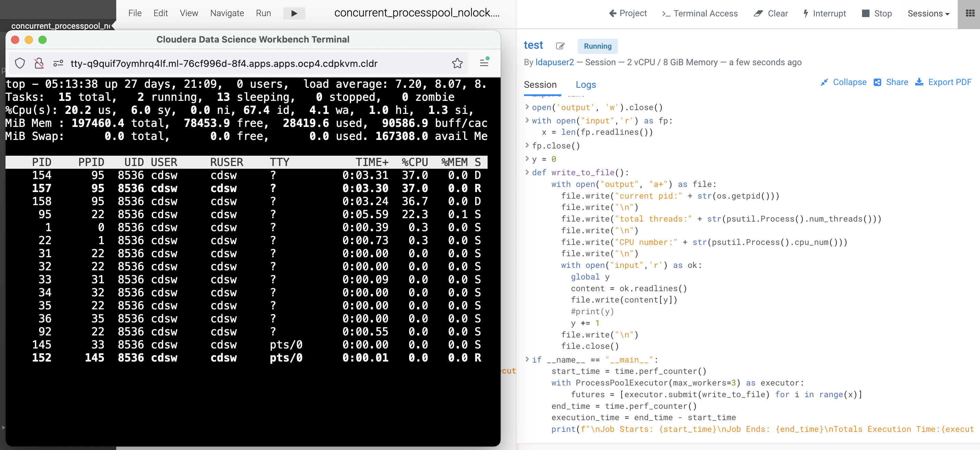
Task: Toggle the with open input block chevron
Action: tap(527, 120)
